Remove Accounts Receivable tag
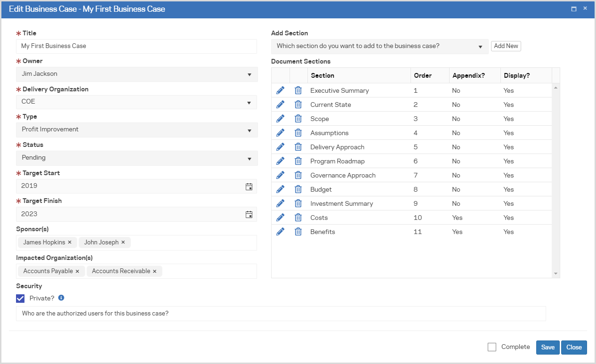 154,271
